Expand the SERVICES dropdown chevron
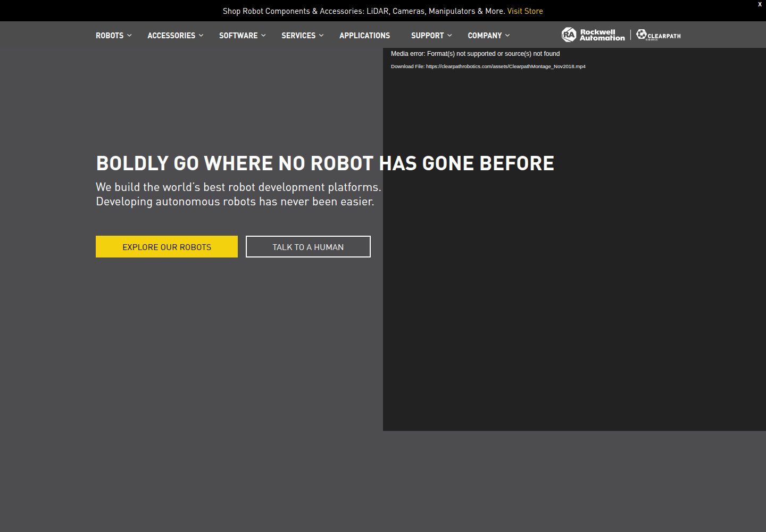 click(x=321, y=35)
